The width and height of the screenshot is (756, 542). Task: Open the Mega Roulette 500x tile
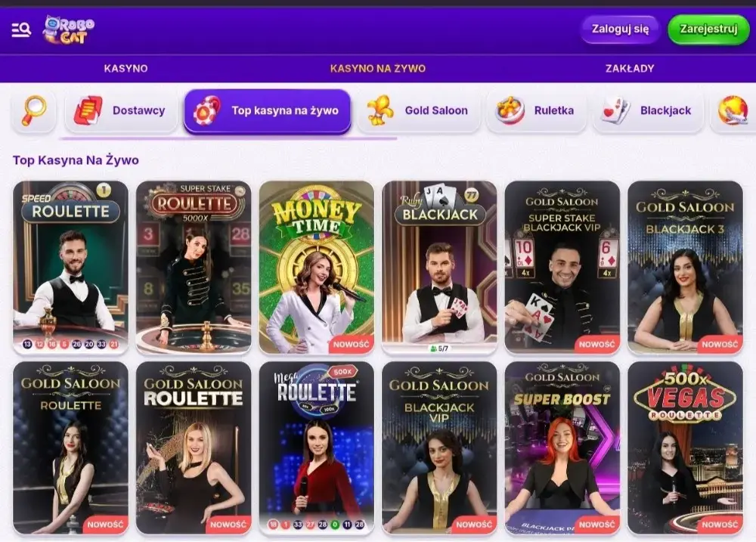click(x=316, y=448)
